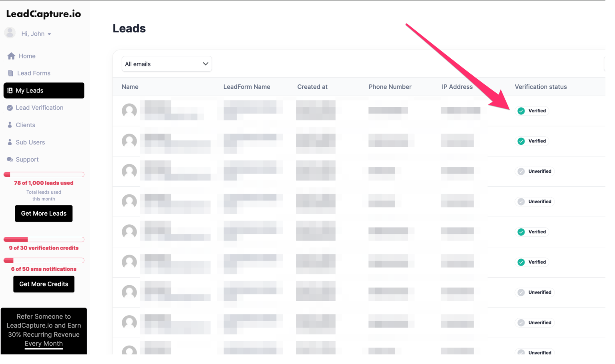Toggle verification status on the fourth lead
Image resolution: width=615 pixels, height=364 pixels.
click(535, 201)
